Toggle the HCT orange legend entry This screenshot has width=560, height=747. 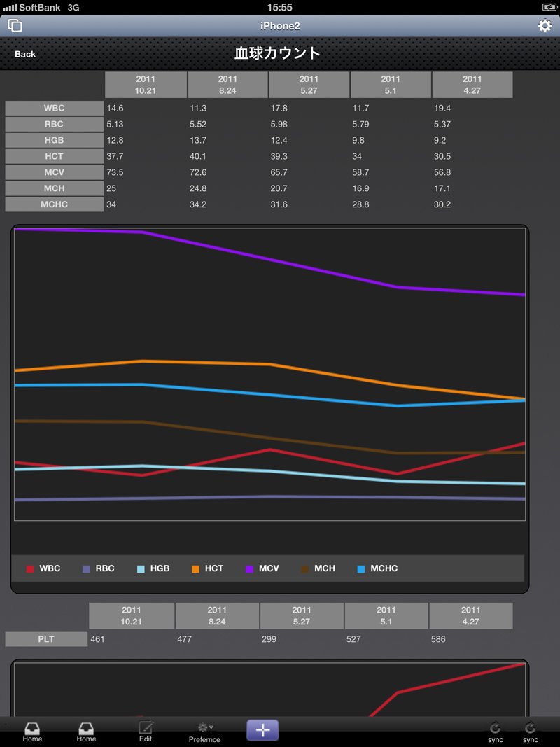(x=207, y=568)
